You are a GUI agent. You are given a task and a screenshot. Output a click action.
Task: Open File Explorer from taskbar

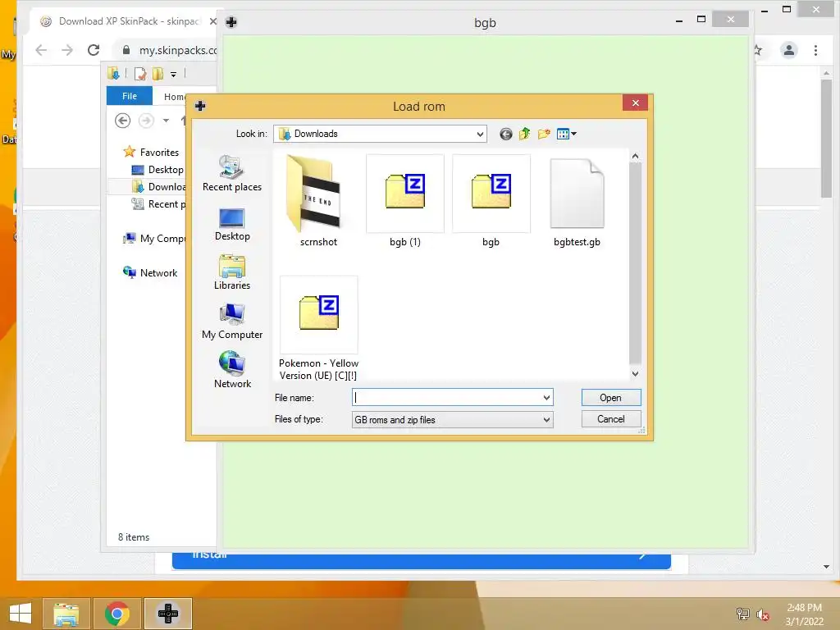click(66, 614)
